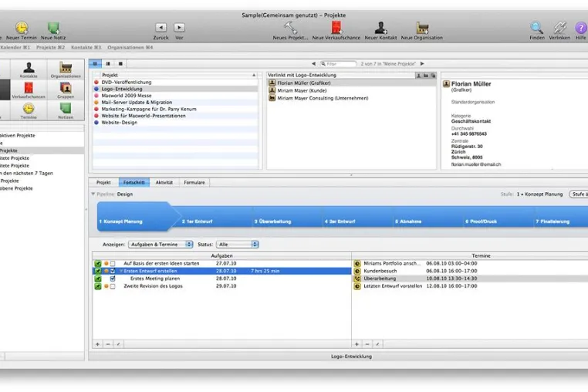The height and width of the screenshot is (392, 588).
Task: Switch to the Aktivität tab
Action: pyautogui.click(x=164, y=182)
